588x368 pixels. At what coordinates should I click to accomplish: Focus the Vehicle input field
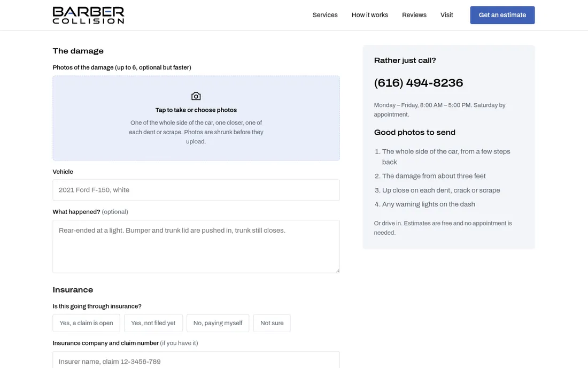click(196, 190)
